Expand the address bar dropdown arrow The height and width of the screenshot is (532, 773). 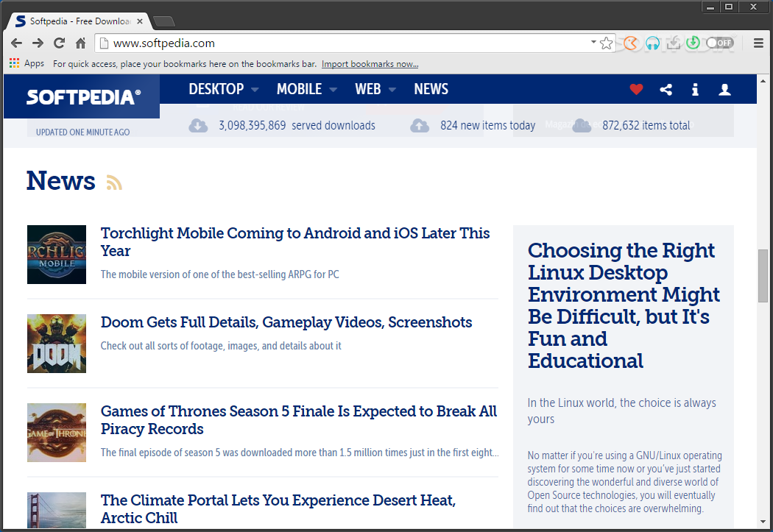point(593,43)
